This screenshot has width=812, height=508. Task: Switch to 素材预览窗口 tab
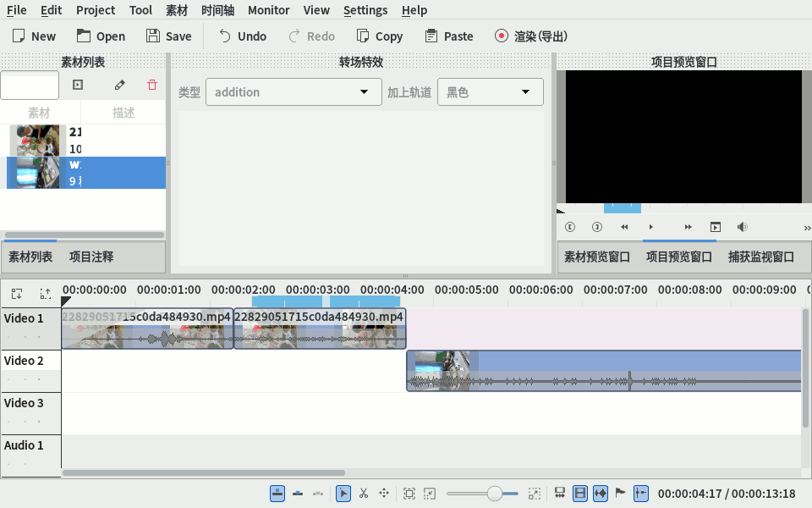pos(597,257)
